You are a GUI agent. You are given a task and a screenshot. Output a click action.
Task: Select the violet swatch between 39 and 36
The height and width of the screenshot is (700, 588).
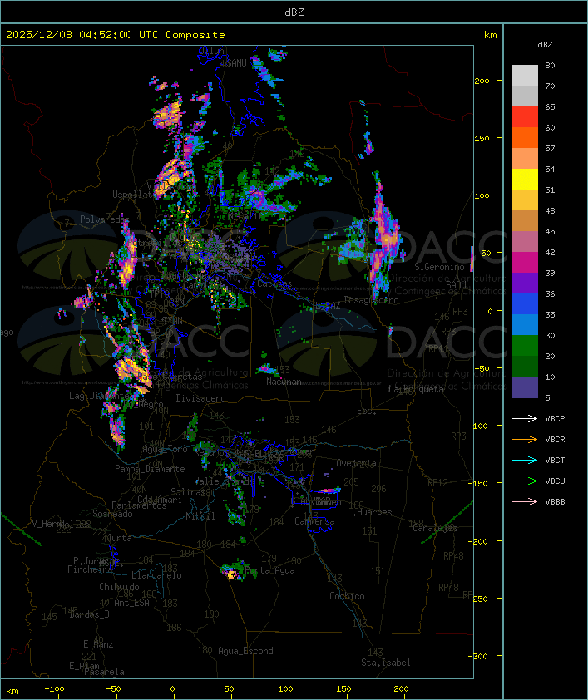pyautogui.click(x=525, y=283)
